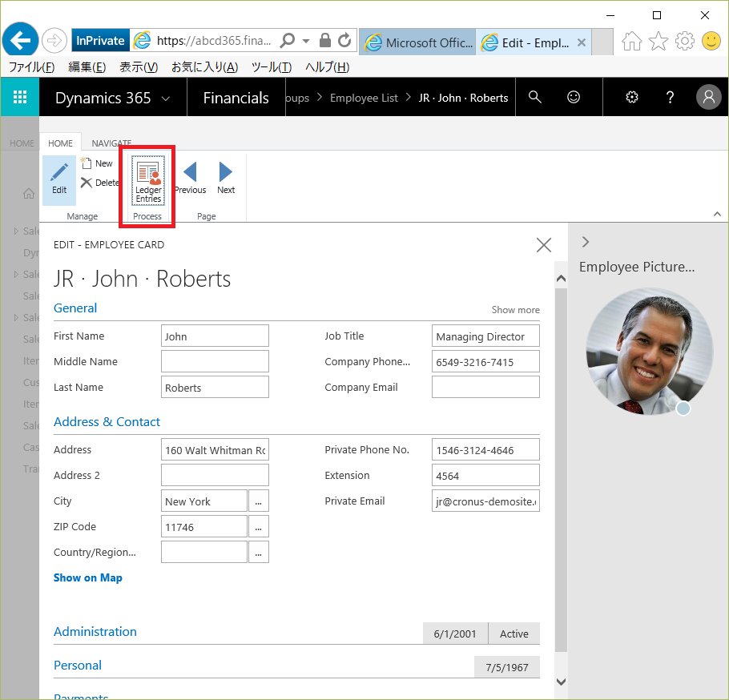
Task: Open the ファイル(F) menu
Action: (31, 67)
